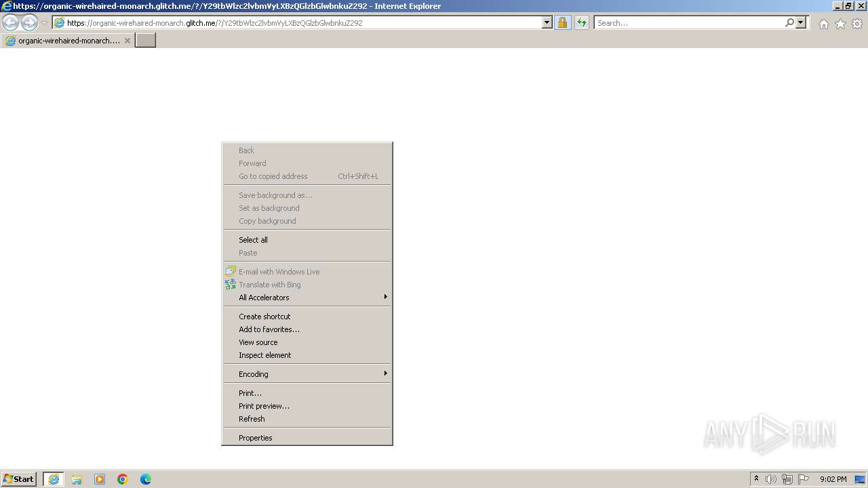Image resolution: width=868 pixels, height=488 pixels.
Task: Click the address bar URL field
Action: pos(304,23)
